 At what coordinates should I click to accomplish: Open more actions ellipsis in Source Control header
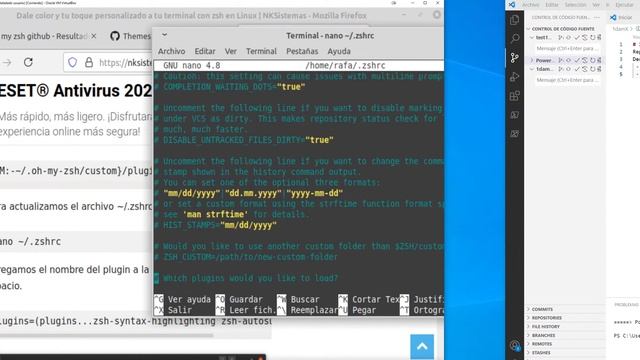598,18
